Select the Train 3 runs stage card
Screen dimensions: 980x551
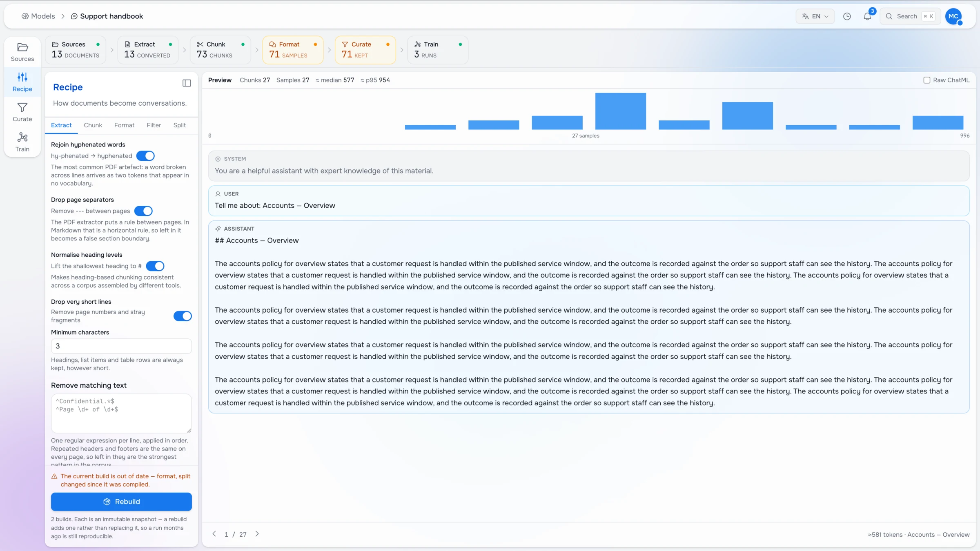coord(438,50)
